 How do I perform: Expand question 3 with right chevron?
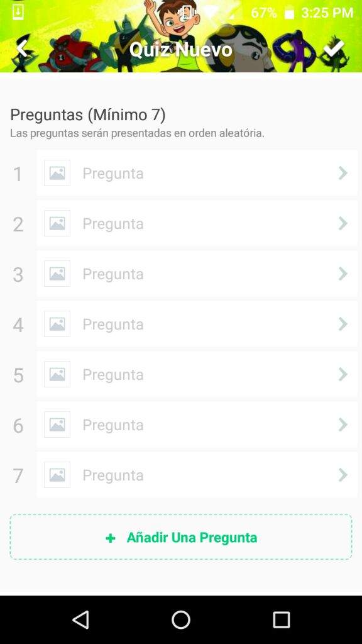coord(343,274)
